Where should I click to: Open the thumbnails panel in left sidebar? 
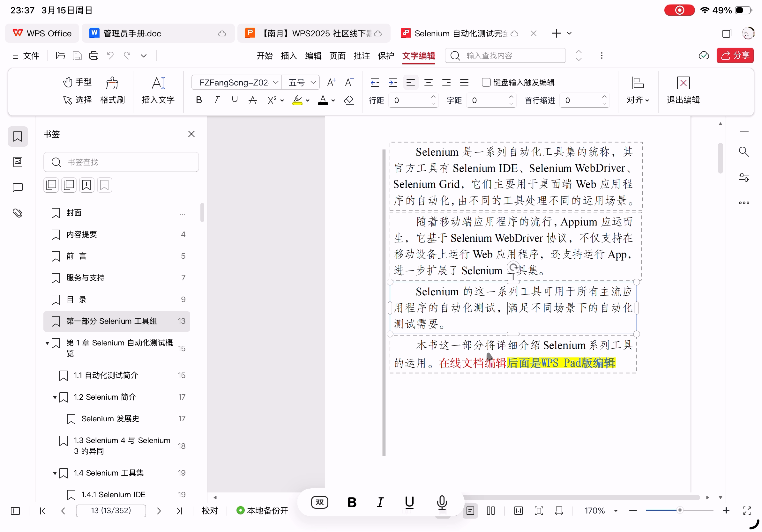pyautogui.click(x=18, y=162)
